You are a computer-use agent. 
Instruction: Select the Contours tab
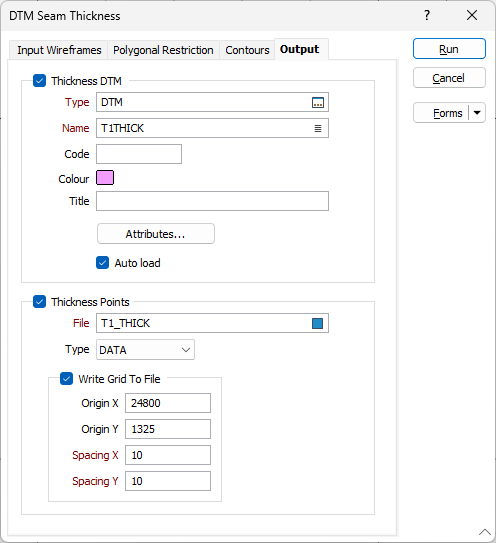[x=247, y=50]
